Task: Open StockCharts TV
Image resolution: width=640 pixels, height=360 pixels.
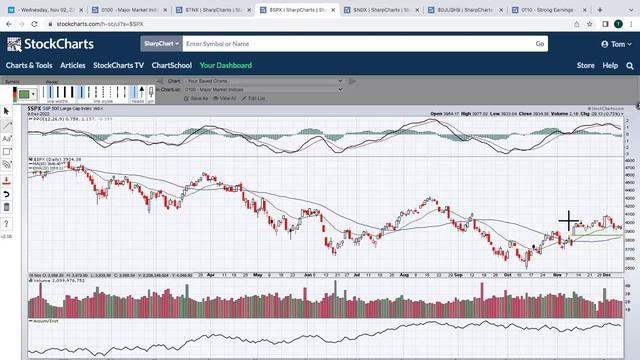Action: point(118,65)
